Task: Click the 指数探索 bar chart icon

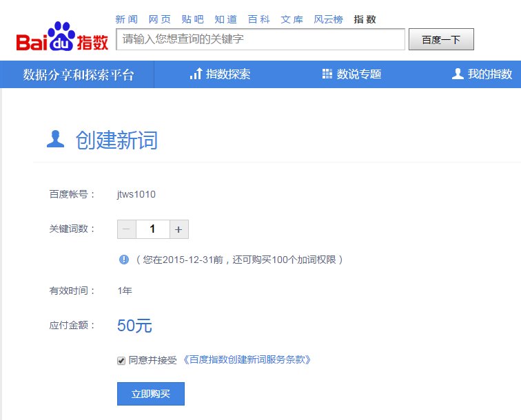Action: point(196,74)
